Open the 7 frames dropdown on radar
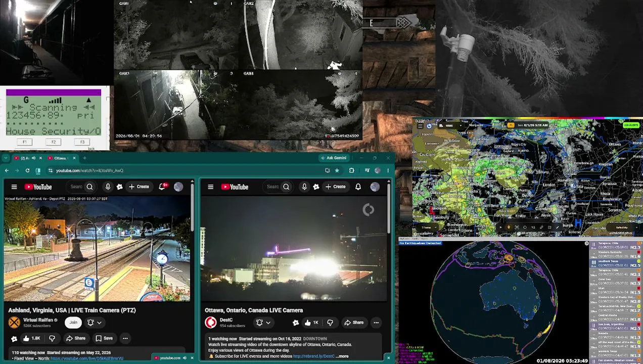 pyautogui.click(x=428, y=227)
